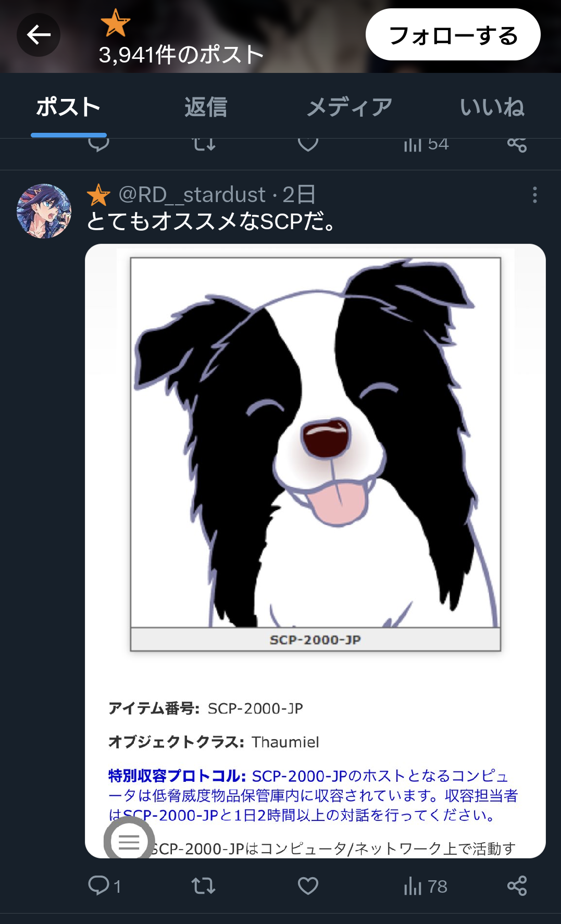This screenshot has width=561, height=924.
Task: Reply to the SCP-2000-JP post
Action: 104,885
